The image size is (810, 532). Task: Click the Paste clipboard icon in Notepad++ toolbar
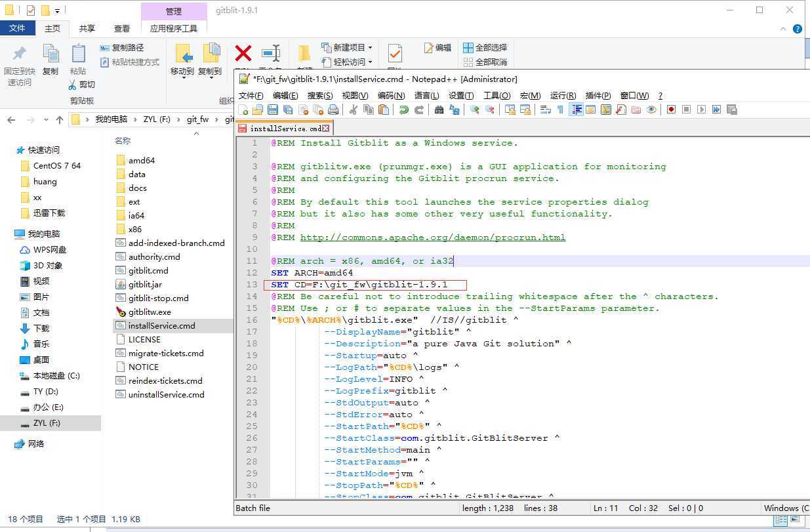(x=384, y=110)
